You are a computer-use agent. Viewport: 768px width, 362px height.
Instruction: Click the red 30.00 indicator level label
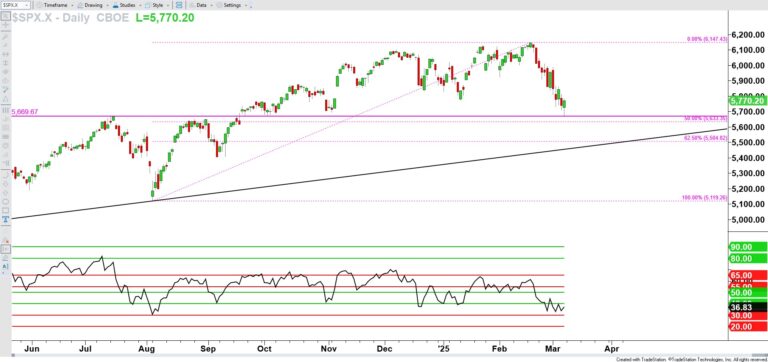pos(747,316)
